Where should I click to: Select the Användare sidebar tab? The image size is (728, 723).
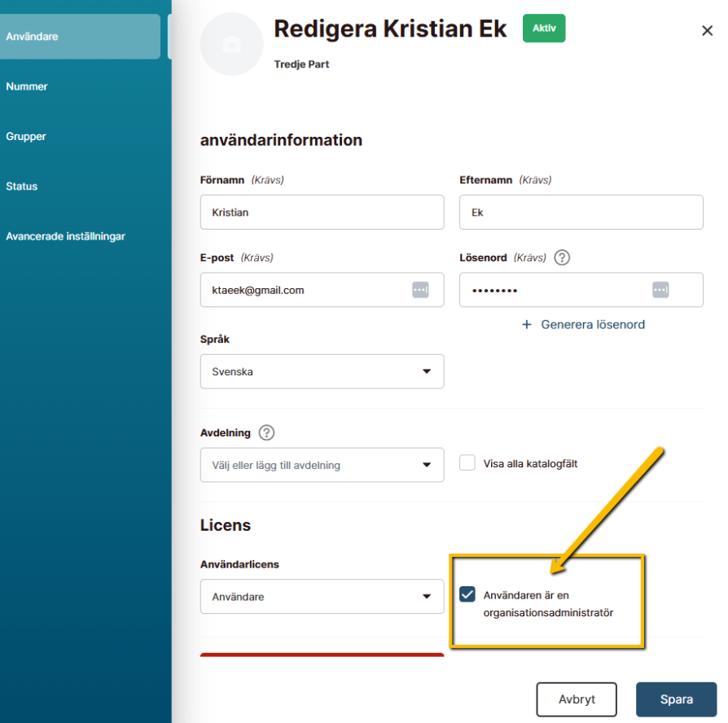(80, 37)
